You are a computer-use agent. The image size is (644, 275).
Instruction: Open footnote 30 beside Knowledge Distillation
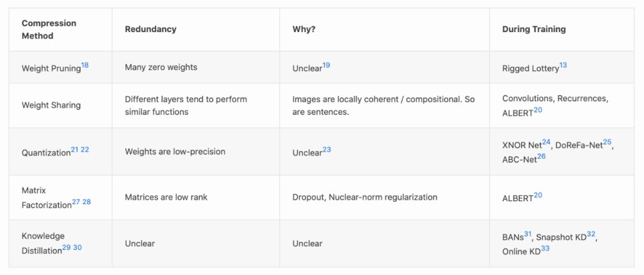(x=77, y=247)
